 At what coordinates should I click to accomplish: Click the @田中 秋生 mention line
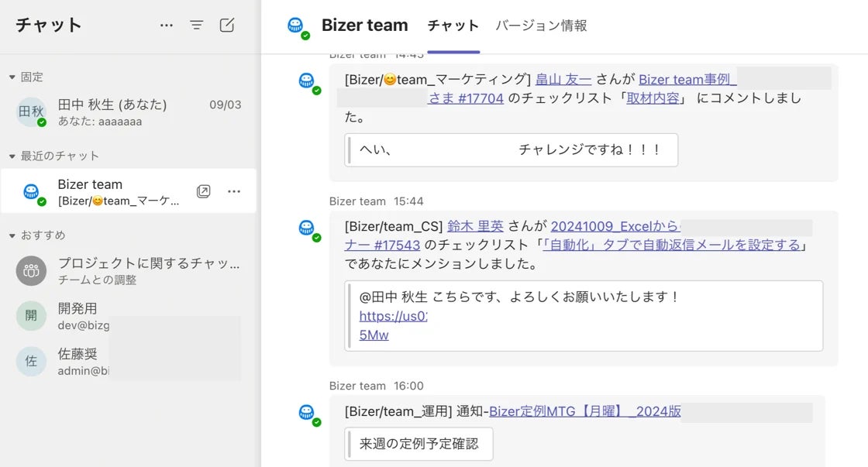pyautogui.click(x=519, y=297)
